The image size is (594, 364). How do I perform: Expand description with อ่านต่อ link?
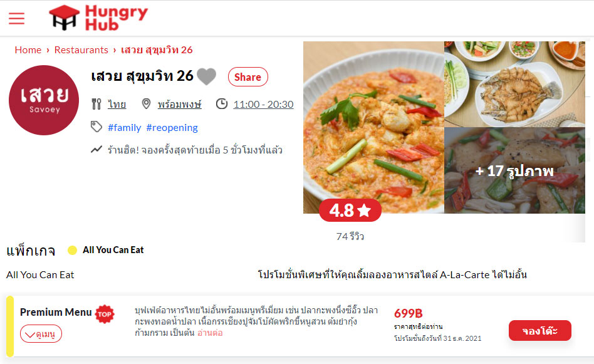click(210, 333)
